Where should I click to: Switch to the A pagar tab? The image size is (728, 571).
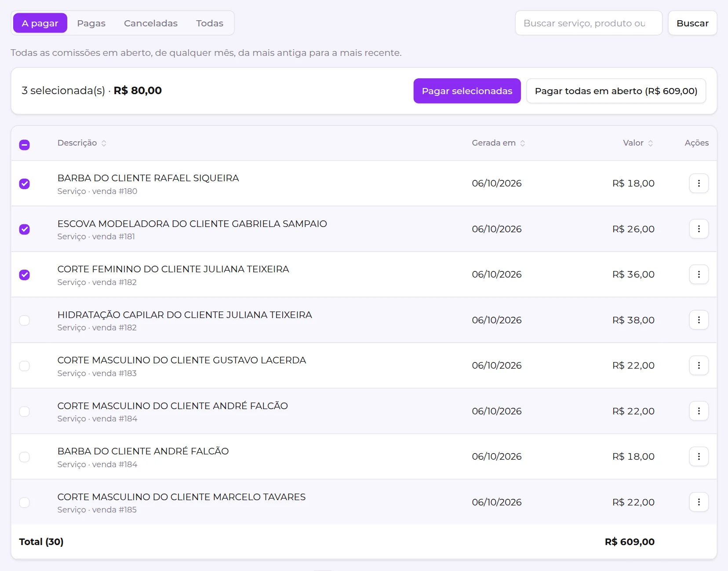point(40,23)
